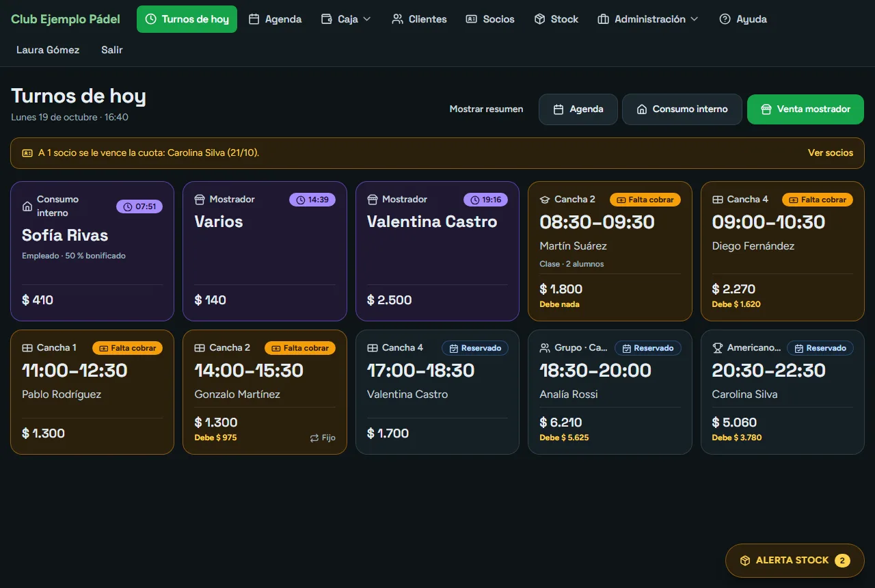Click the Empleado · 50 % bonificado text
Viewport: 875px width, 588px height.
74,256
